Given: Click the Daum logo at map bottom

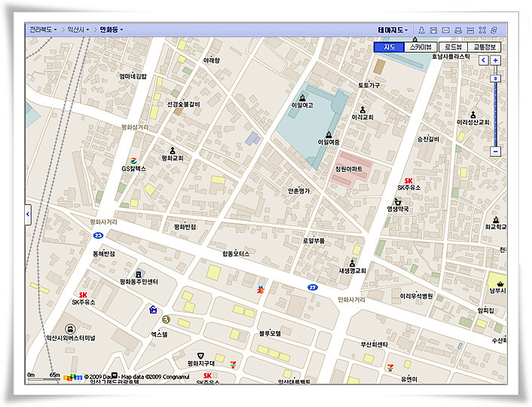Looking at the screenshot, I should 72,377.
